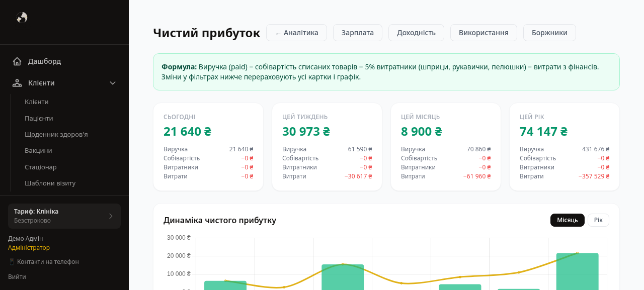Click the weekly revenue 61 590 ₴
This screenshot has height=290, width=644.
tap(360, 149)
